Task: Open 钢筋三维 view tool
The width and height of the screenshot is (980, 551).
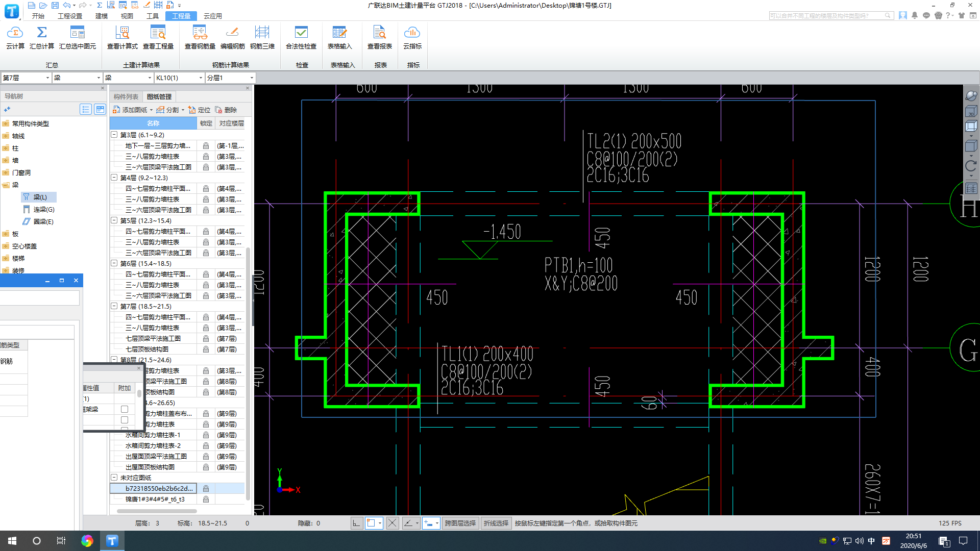Action: point(262,38)
